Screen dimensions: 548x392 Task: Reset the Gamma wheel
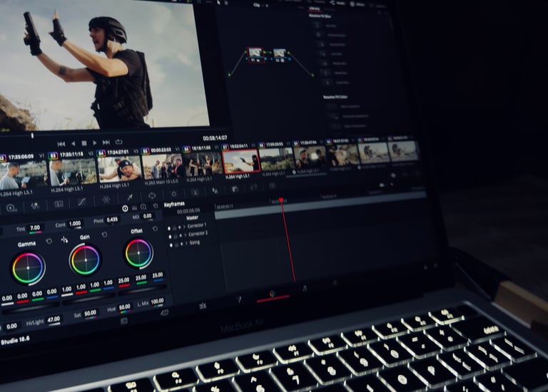[49, 241]
